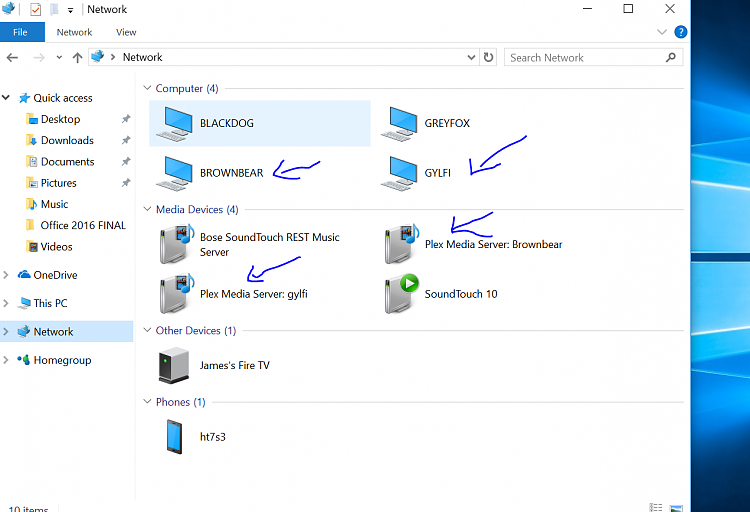Select the ht7s3 phone icon
750x512 pixels.
click(174, 436)
